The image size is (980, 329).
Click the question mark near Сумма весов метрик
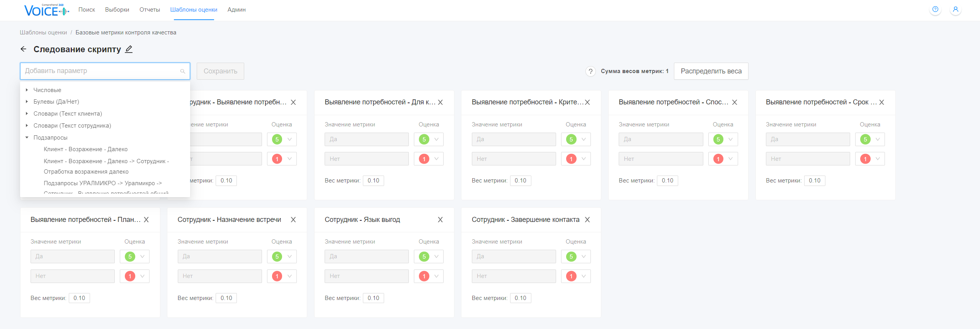[x=590, y=71]
